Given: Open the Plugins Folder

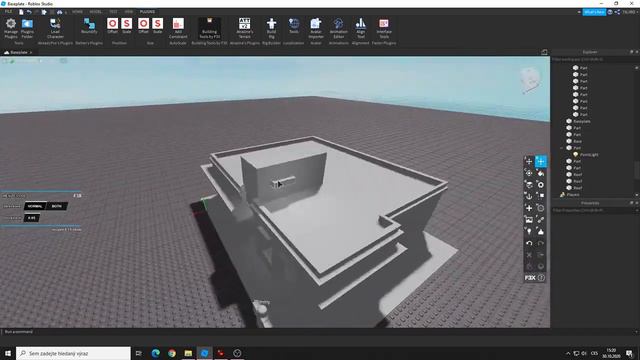Looking at the screenshot, I should [27, 28].
